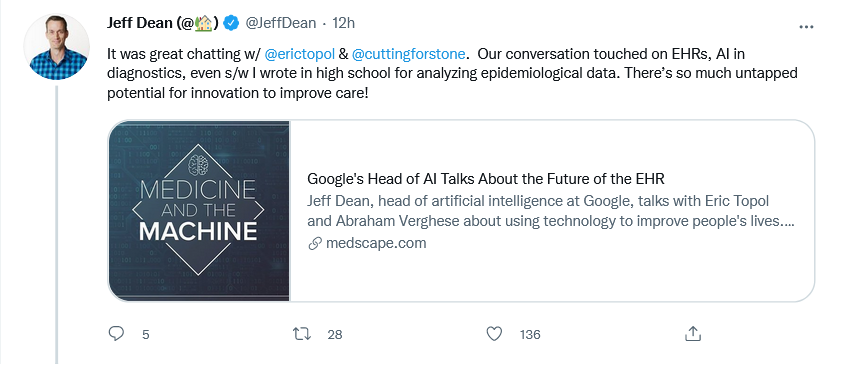Click the chain link icon beside medscape.com
This screenshot has width=849, height=366.
tap(315, 244)
